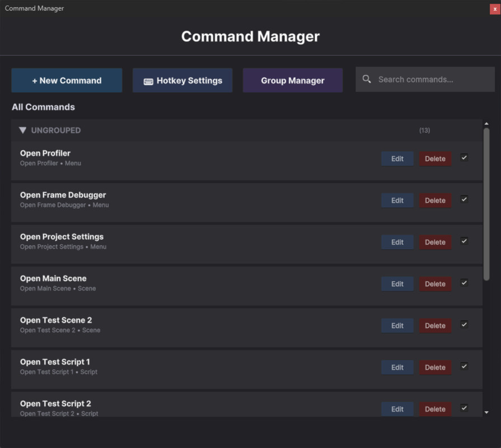Uncheck the Open Test Scene 2 checkbox
Image resolution: width=501 pixels, height=448 pixels.
(x=464, y=325)
